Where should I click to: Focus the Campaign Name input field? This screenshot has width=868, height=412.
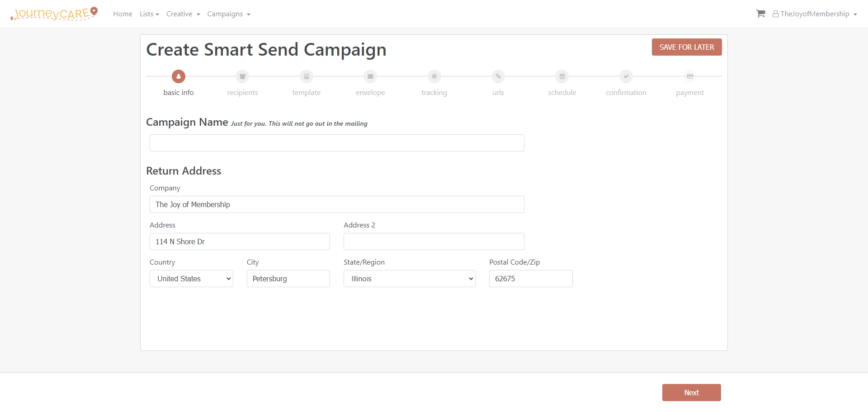[337, 143]
